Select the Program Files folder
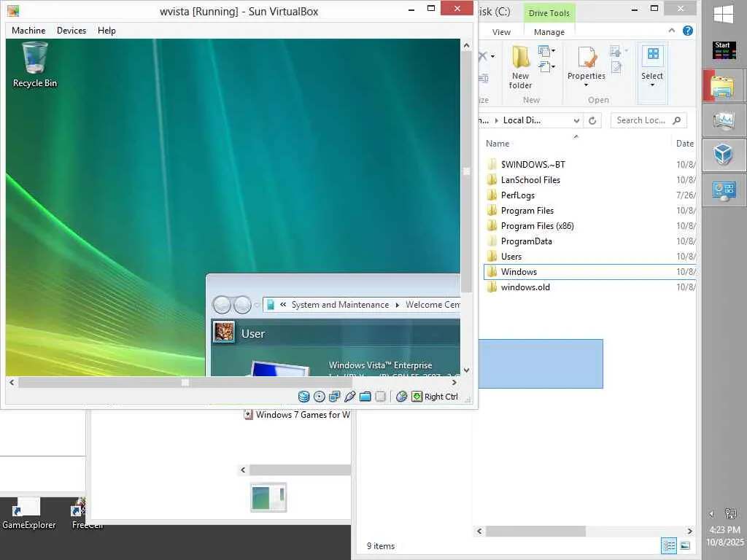Image resolution: width=747 pixels, height=560 pixels. click(x=527, y=211)
